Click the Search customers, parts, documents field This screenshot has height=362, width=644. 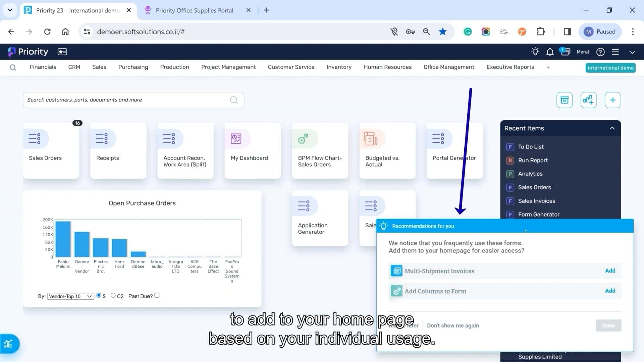(x=133, y=100)
